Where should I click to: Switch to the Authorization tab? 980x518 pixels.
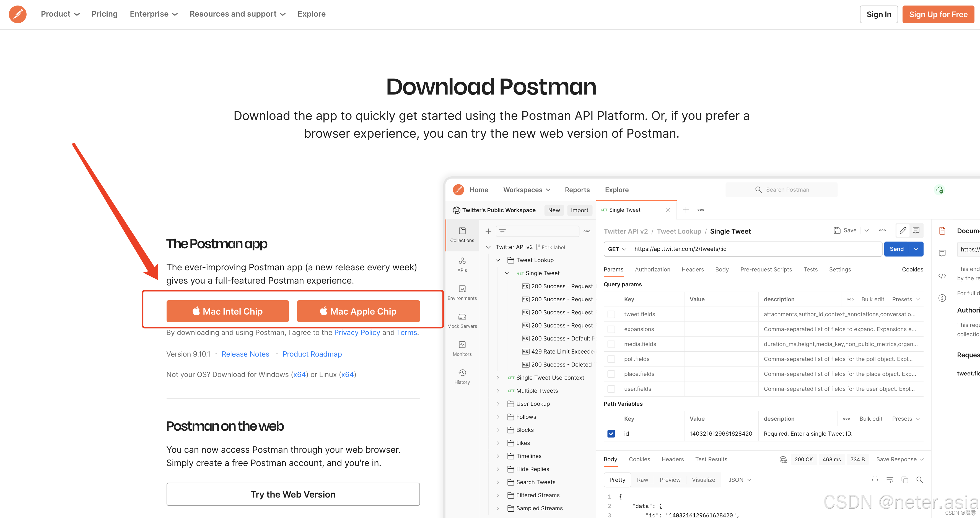point(652,270)
